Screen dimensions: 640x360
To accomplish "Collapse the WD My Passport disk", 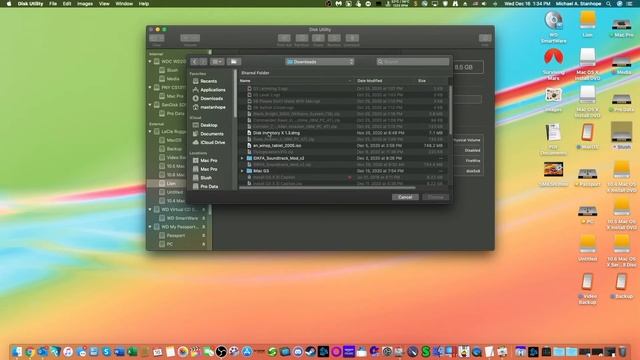I will click(x=150, y=227).
